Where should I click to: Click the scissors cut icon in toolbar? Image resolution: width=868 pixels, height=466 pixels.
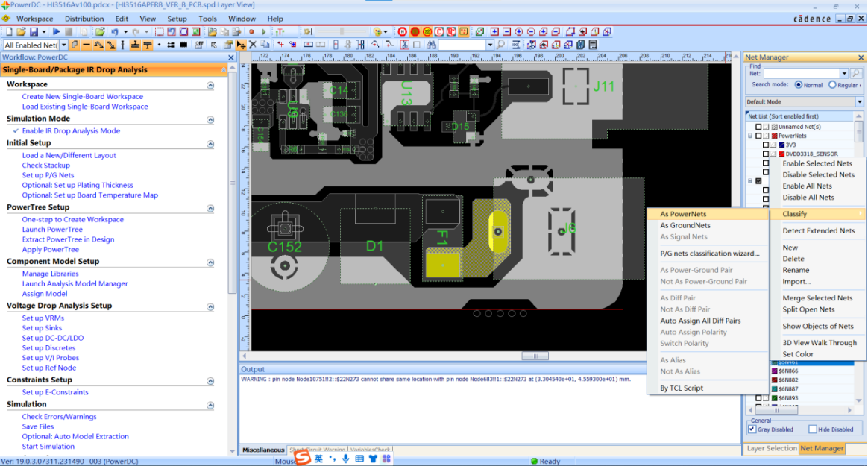(x=405, y=45)
